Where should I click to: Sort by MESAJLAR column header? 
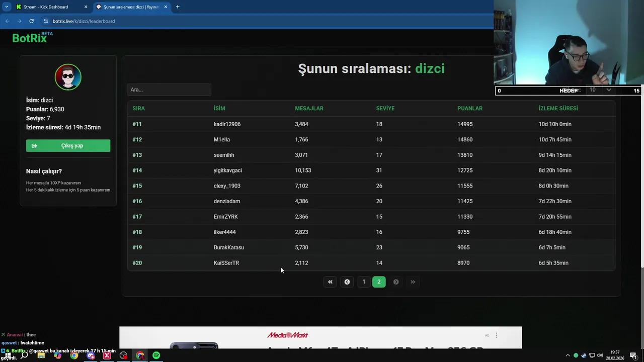click(309, 109)
